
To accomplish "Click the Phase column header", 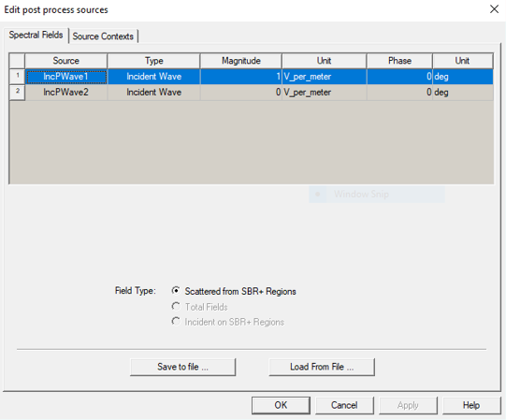I will [399, 61].
